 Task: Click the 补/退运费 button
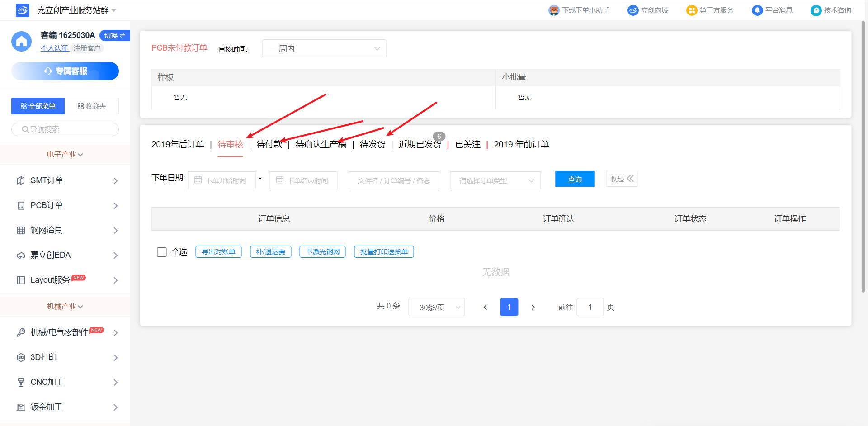(x=270, y=252)
